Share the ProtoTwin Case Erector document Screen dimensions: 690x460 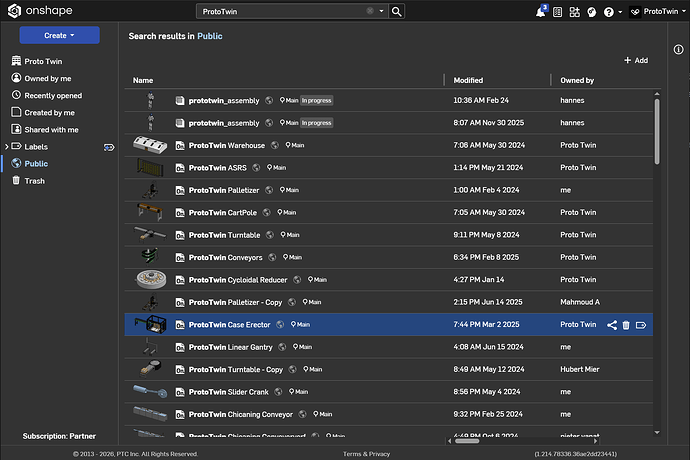(x=612, y=325)
